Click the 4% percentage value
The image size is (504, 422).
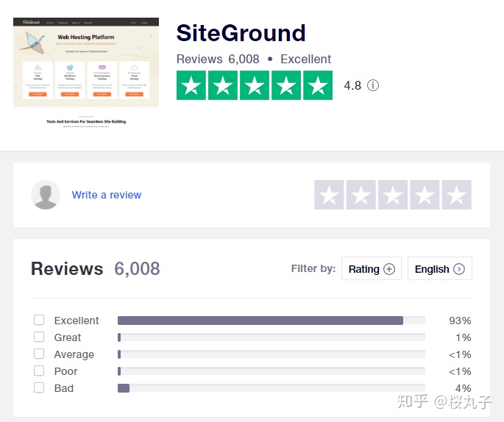[464, 388]
